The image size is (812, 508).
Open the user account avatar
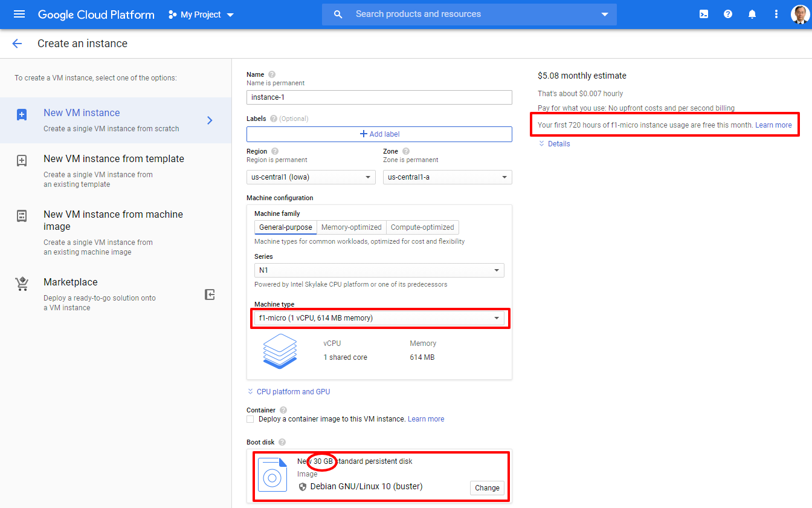coord(800,14)
